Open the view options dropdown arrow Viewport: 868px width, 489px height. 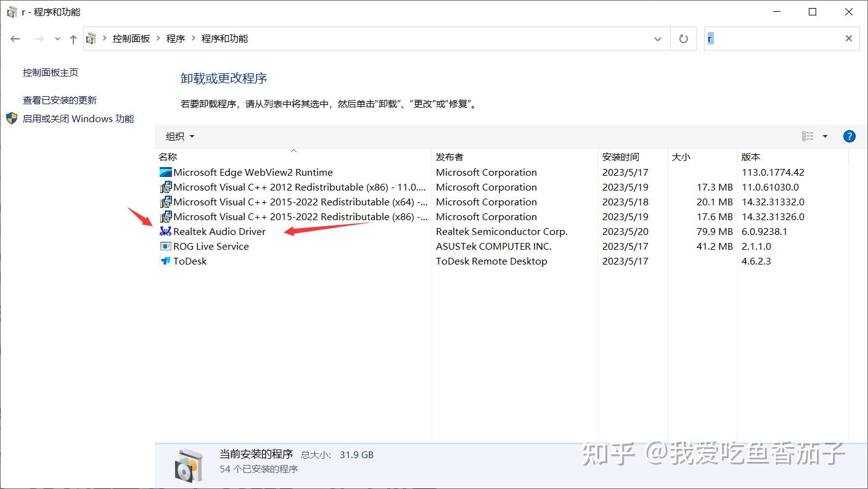click(x=825, y=136)
